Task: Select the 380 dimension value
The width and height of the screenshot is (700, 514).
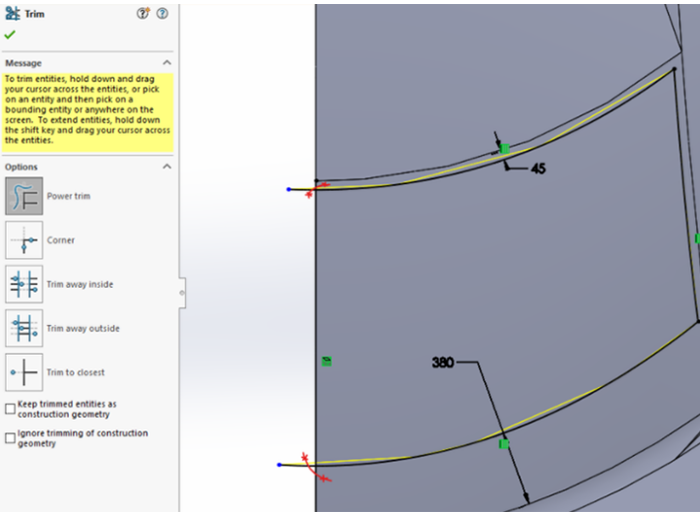Action: tap(443, 362)
